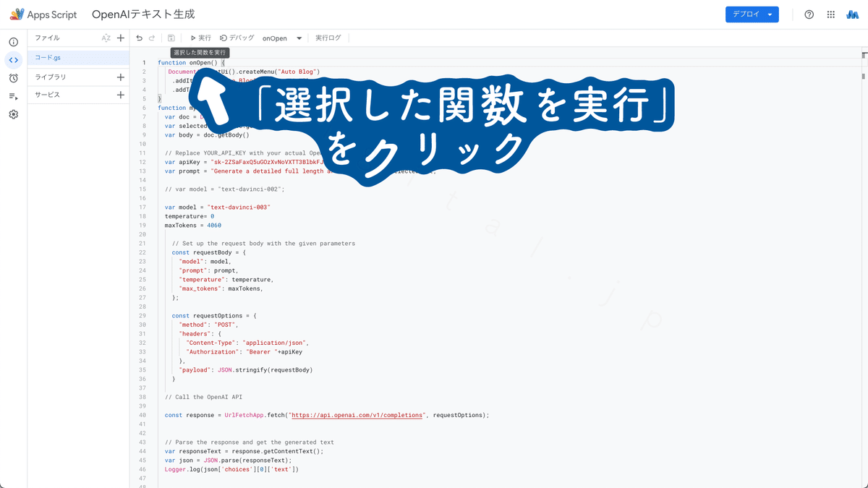Start debugging with デバッグ button
868x488 pixels.
(237, 38)
